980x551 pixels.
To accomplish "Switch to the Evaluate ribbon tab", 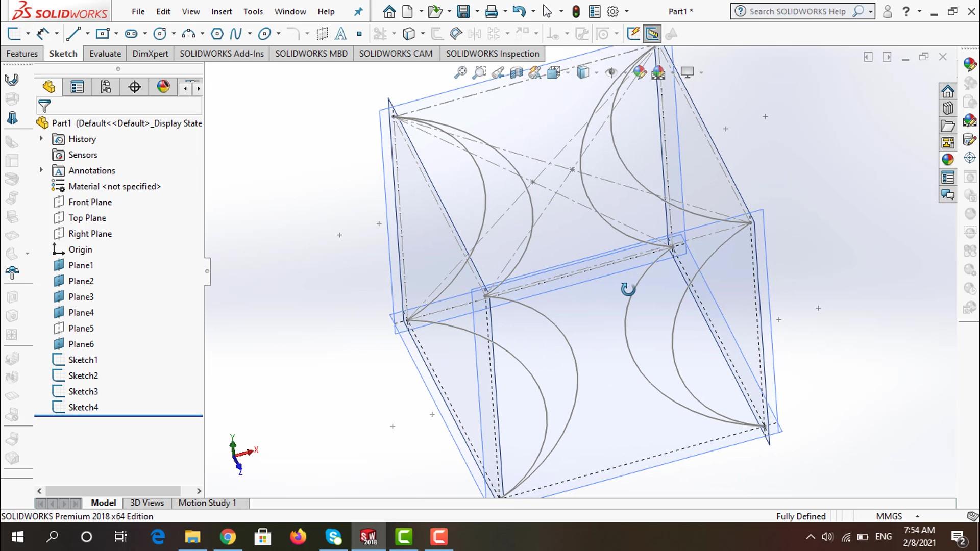I will click(x=105, y=53).
